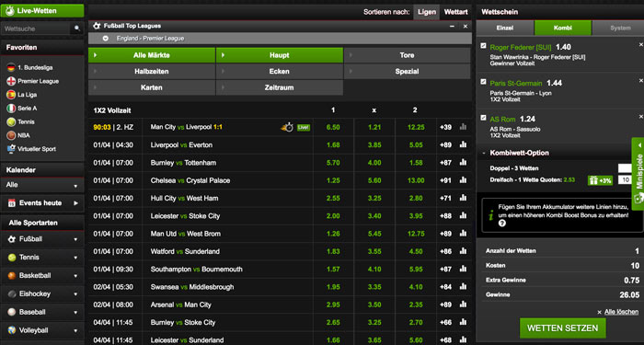Screen dimensions: 644x345
Task: Pick odds 1.68 for Liverpool home win
Action: pyautogui.click(x=333, y=145)
